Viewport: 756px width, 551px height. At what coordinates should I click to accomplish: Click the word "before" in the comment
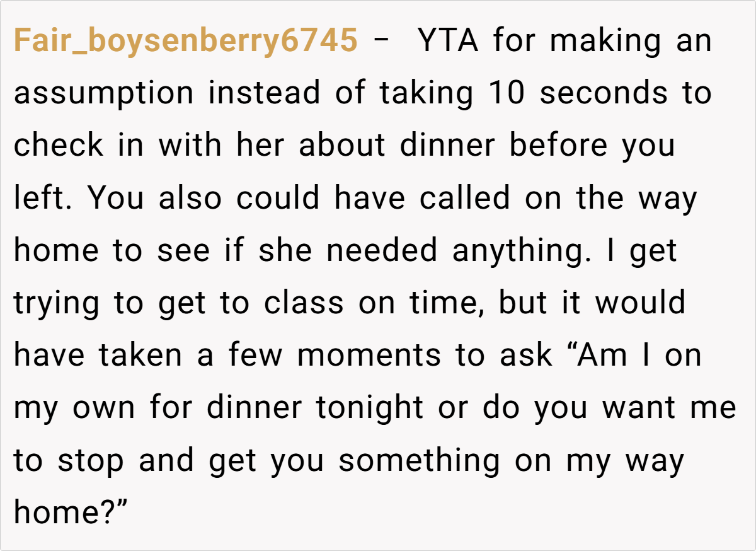[559, 146]
